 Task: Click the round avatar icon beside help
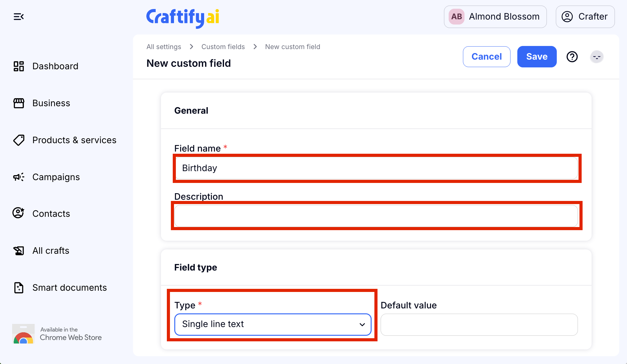point(597,57)
